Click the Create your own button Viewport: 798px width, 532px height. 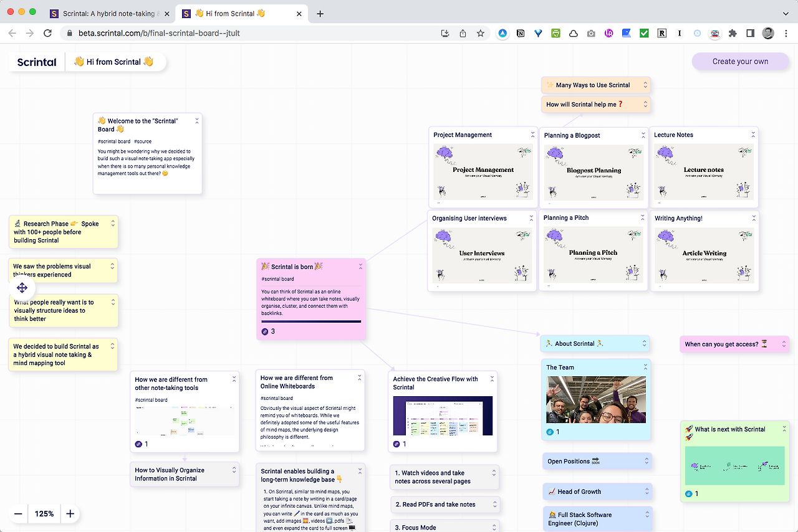point(740,62)
